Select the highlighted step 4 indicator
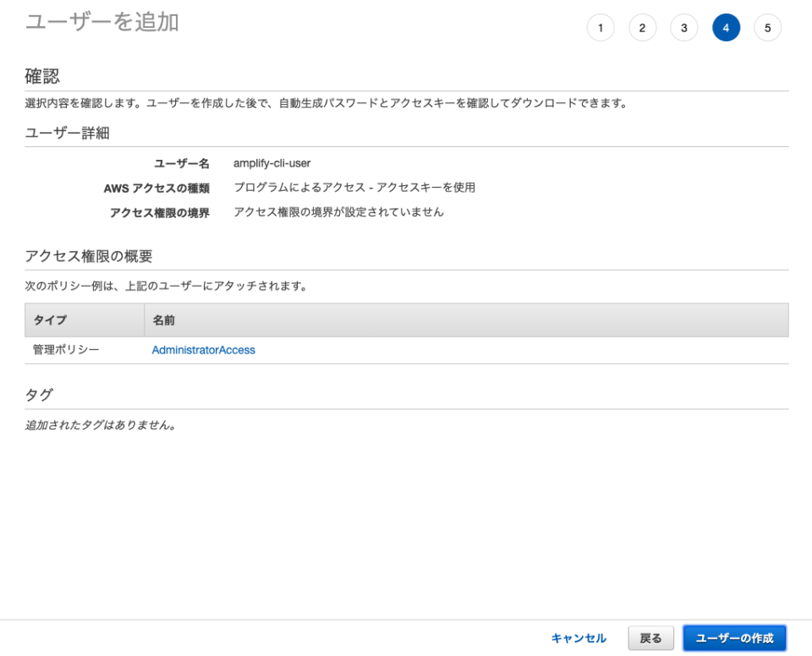Viewport: 812px width, 656px height. 726,27
